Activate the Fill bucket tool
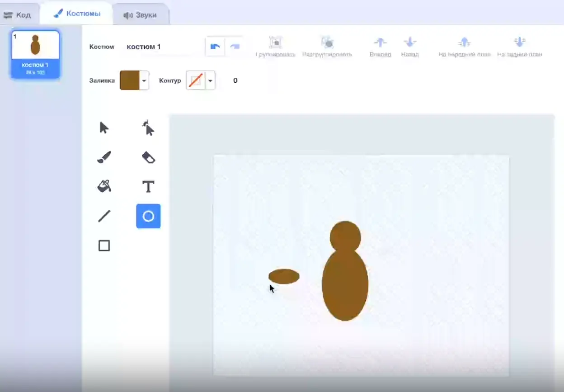564x392 pixels. pyautogui.click(x=104, y=186)
